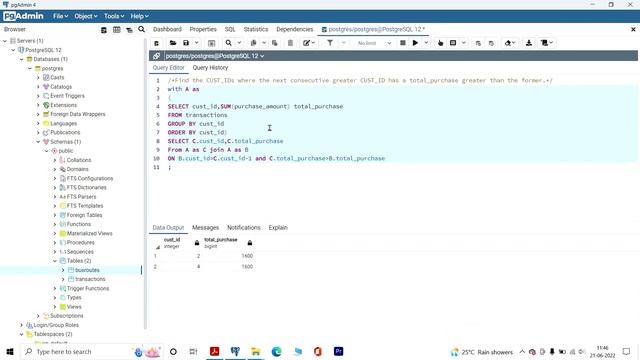Collapse the Schemas (1) tree node

38,142
